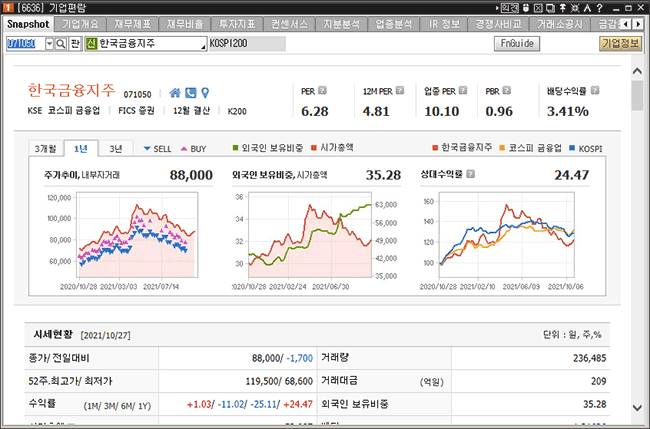
Task: Click the 외국인 보유비중 chart
Action: coord(310,235)
